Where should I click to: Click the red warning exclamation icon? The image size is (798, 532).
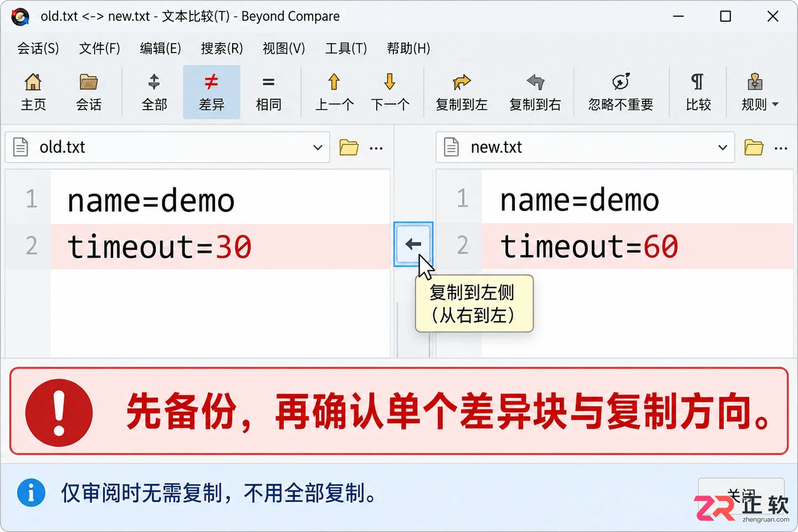(x=59, y=413)
